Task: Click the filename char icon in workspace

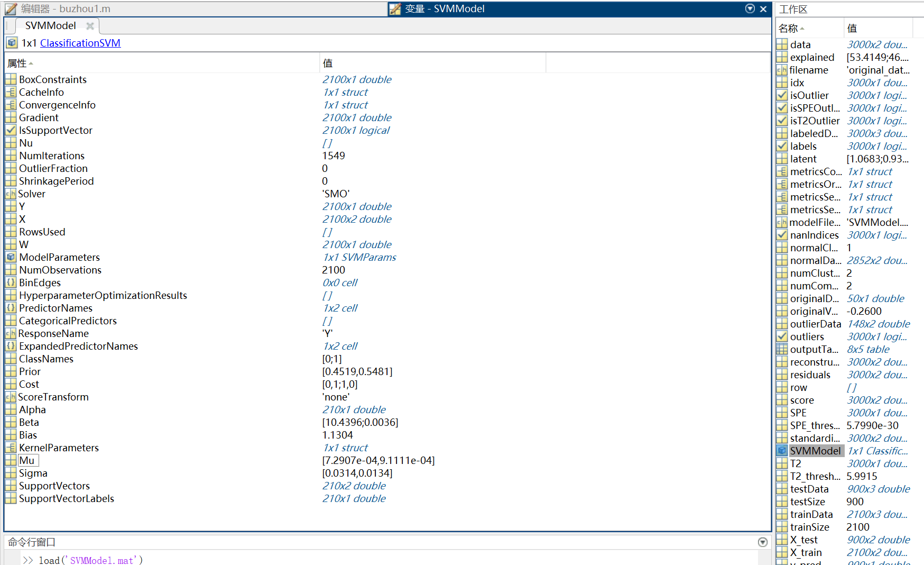Action: 782,70
